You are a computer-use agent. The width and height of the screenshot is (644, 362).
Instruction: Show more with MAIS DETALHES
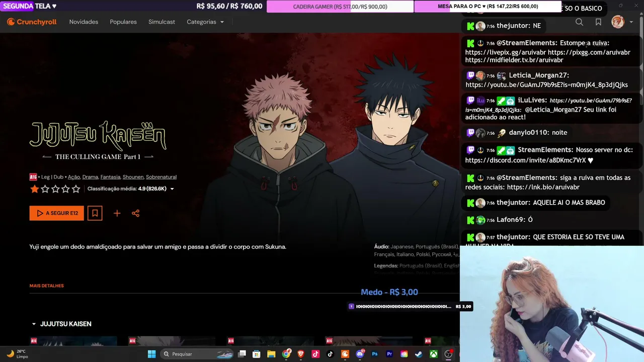(47, 286)
